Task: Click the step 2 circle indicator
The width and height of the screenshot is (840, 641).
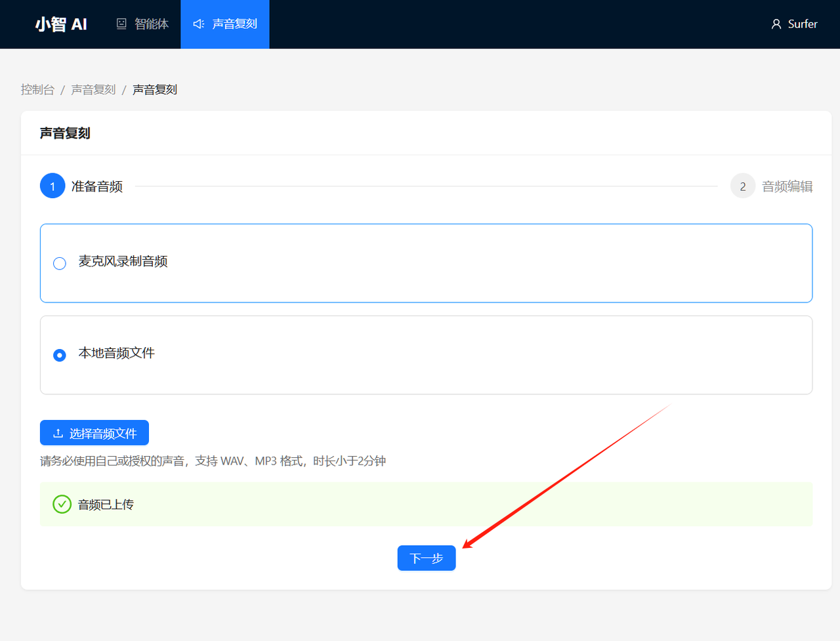Action: pos(742,186)
